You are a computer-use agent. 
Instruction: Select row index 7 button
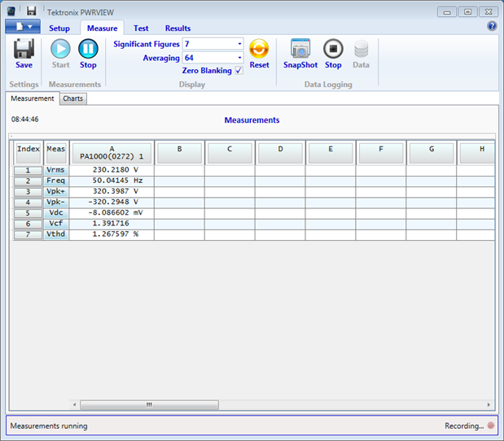[x=28, y=234]
